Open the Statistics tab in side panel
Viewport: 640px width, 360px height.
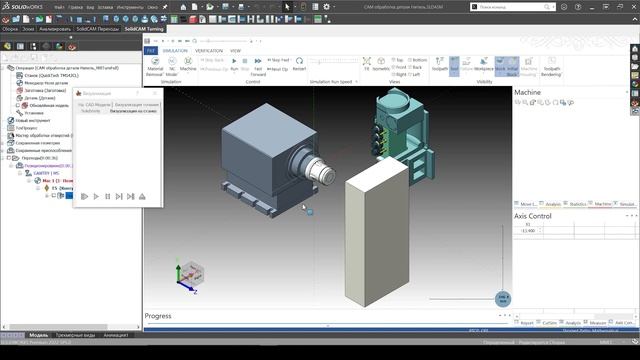(575, 204)
